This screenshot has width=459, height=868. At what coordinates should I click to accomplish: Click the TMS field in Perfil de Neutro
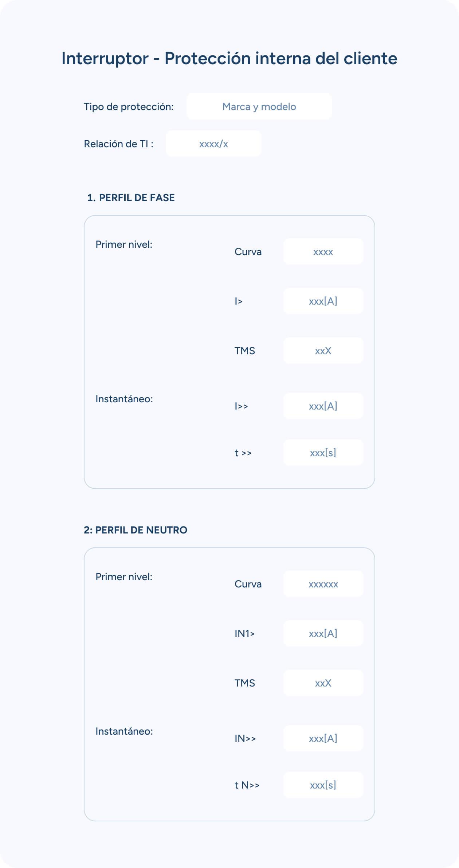pos(323,683)
